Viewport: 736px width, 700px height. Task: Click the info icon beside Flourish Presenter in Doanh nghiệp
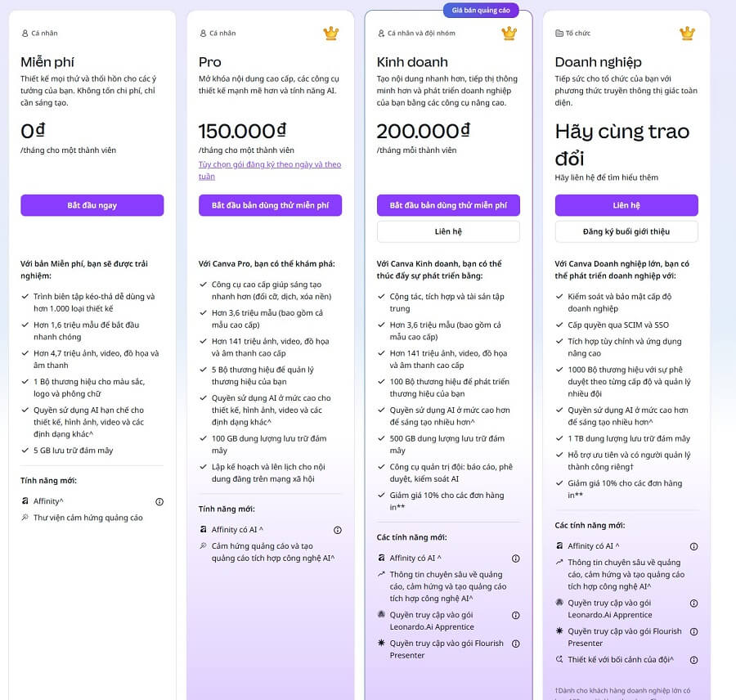pyautogui.click(x=693, y=631)
